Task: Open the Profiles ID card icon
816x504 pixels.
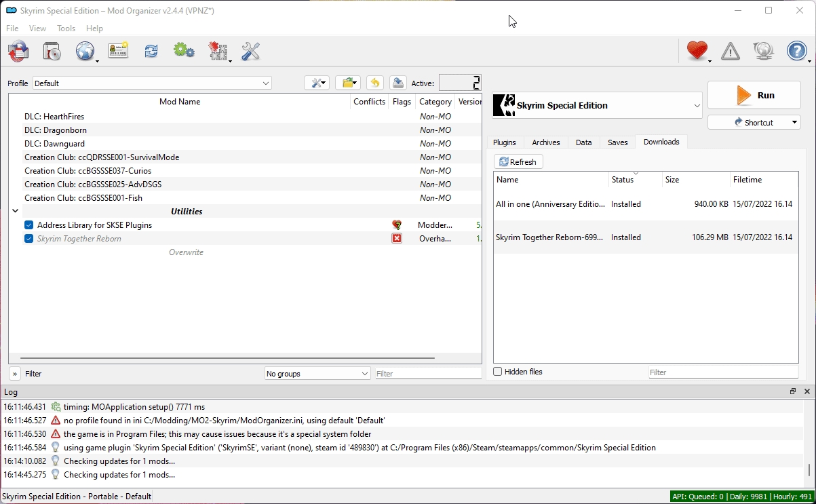Action: pyautogui.click(x=118, y=52)
